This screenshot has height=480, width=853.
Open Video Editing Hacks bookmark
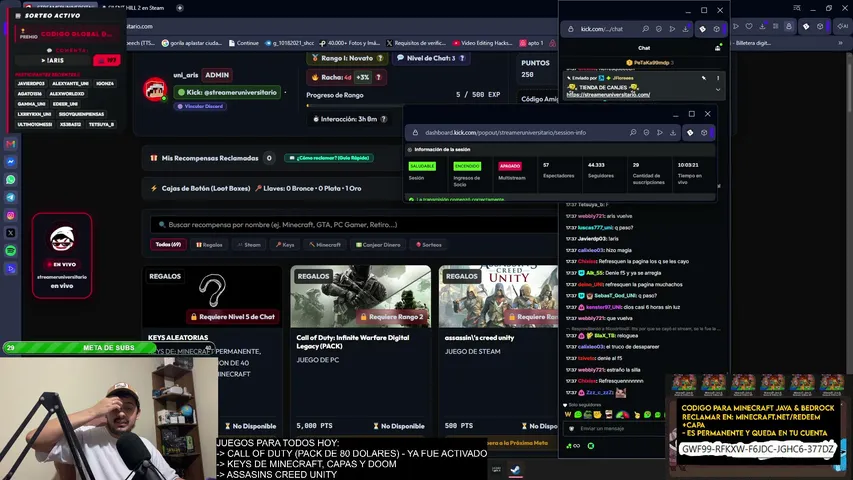(x=483, y=43)
